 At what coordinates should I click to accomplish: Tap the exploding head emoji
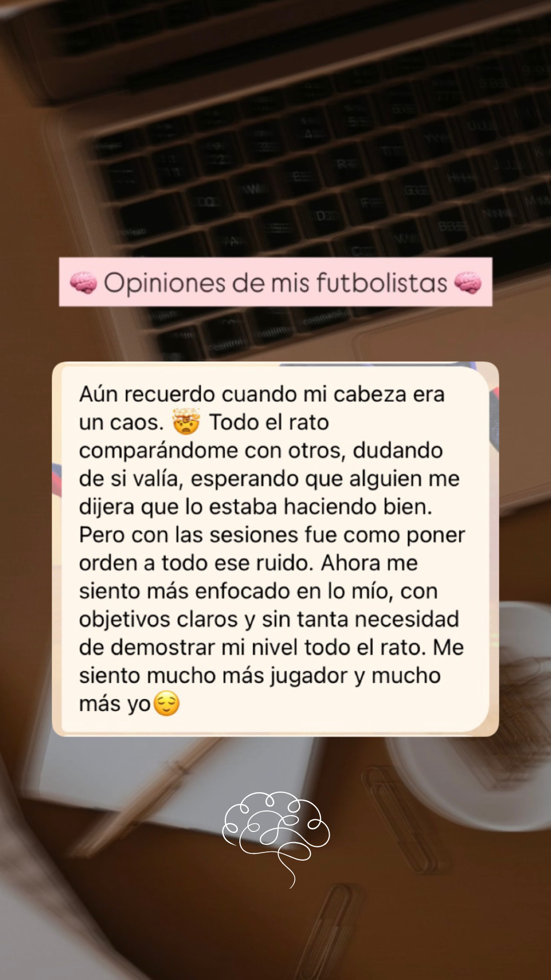coord(186,422)
